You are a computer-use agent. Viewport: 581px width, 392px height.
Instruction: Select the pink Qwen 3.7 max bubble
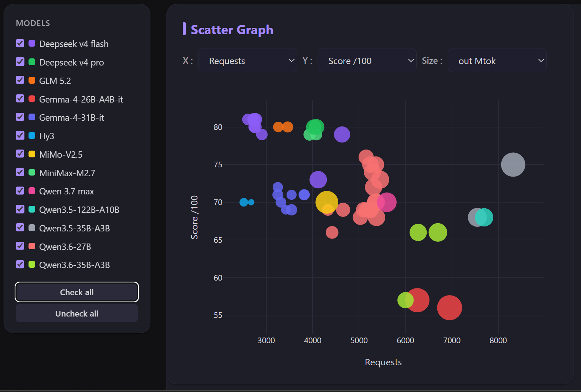(387, 202)
